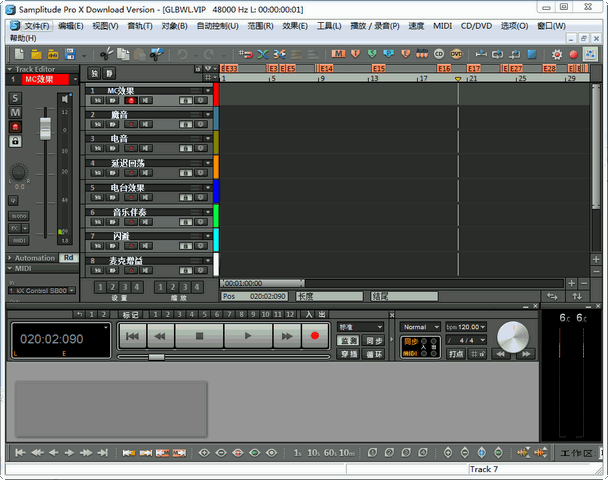Image resolution: width=608 pixels, height=480 pixels.
Task: Click the undo arrow icon
Action: tap(182, 54)
